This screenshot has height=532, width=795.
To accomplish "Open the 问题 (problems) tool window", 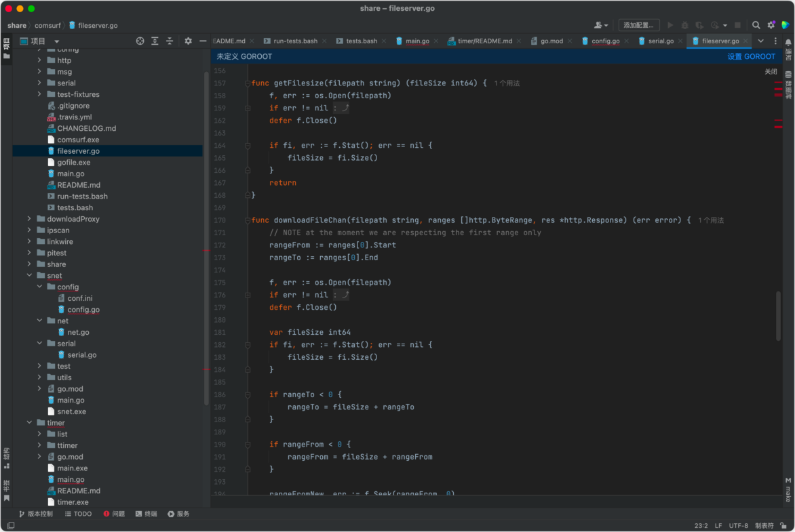I will 114,514.
